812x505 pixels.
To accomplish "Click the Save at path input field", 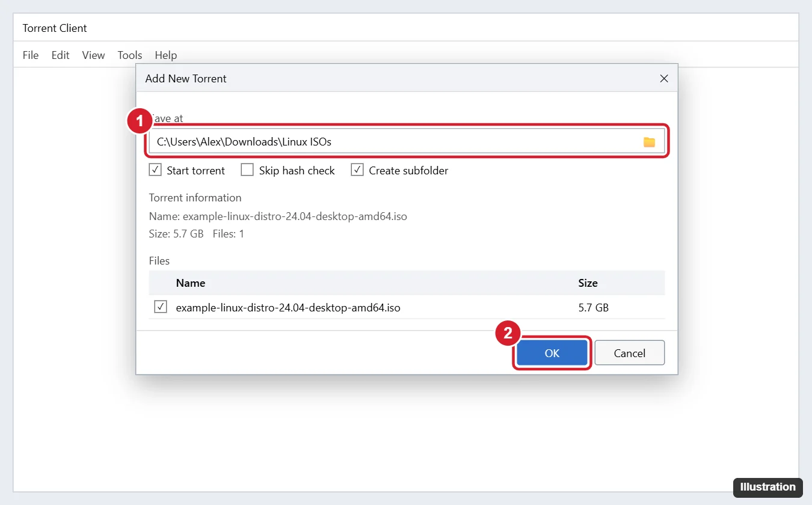I will (407, 142).
